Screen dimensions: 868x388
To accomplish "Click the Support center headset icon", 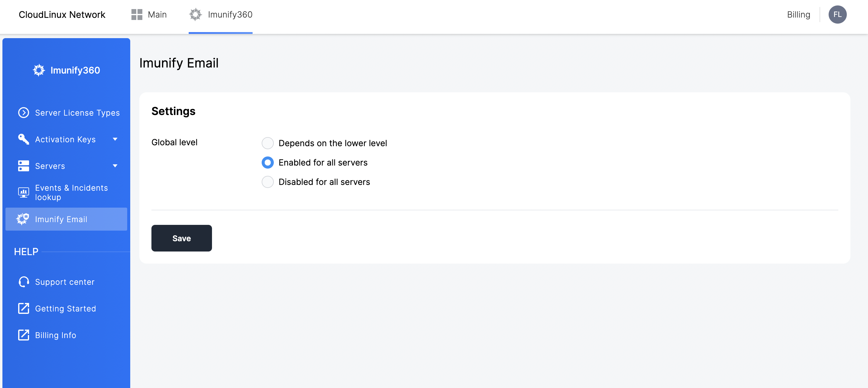I will (x=23, y=282).
